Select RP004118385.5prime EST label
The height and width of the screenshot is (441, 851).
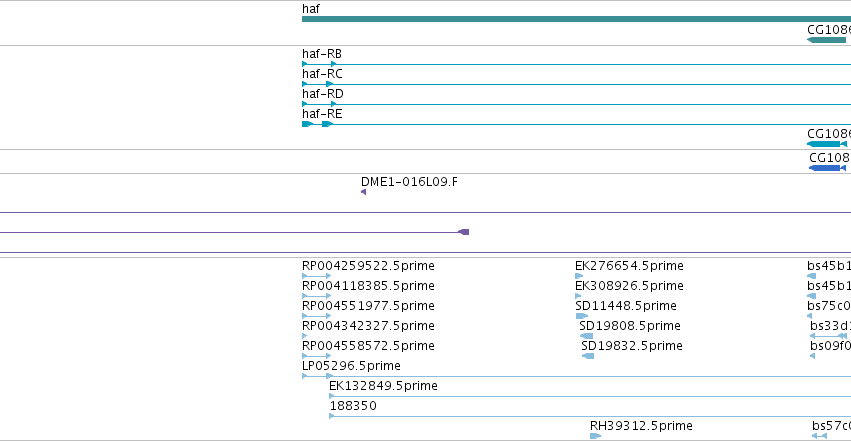point(369,286)
